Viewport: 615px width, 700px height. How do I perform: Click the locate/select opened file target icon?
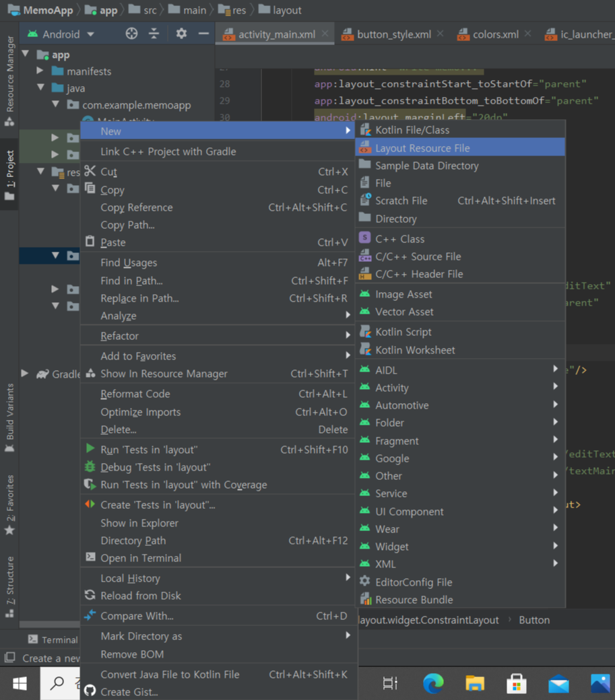point(131,34)
